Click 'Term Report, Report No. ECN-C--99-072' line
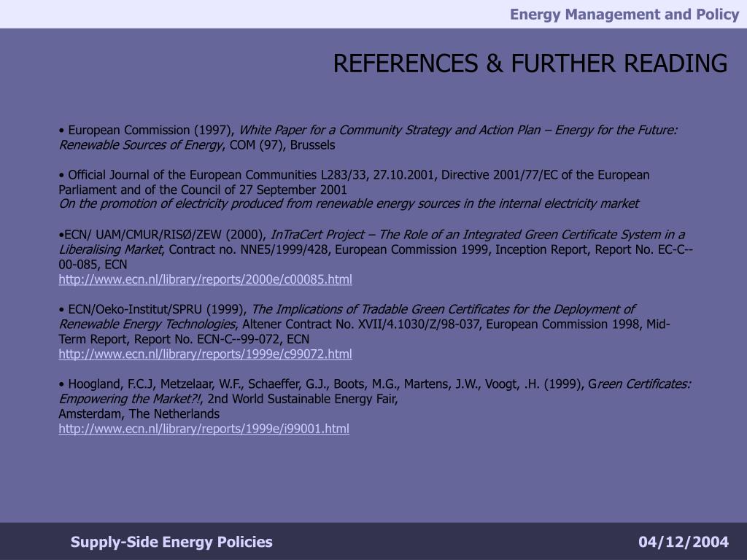Screen dimensions: 747x560 (184, 340)
